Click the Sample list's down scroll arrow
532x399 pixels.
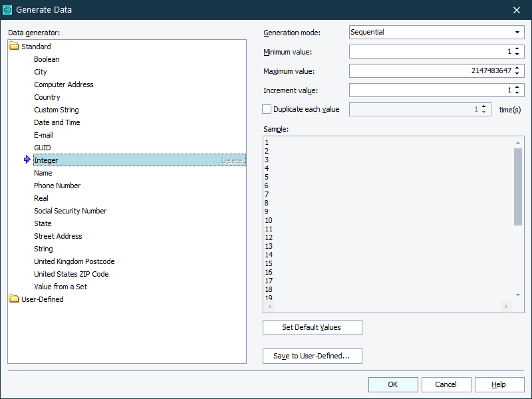(518, 295)
